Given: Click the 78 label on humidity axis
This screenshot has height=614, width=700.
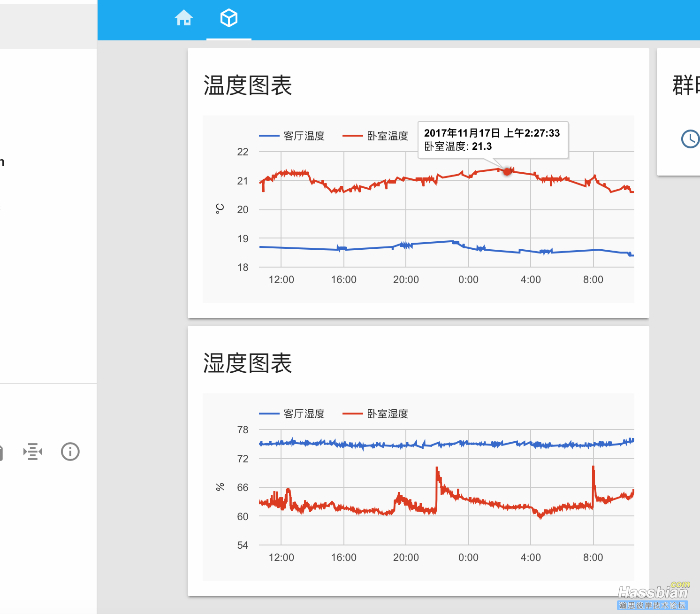Looking at the screenshot, I should (243, 430).
